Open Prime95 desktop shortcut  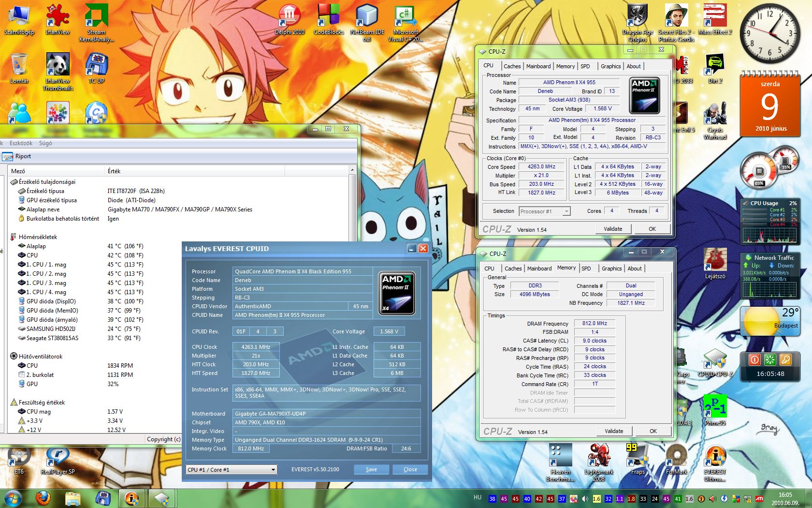coord(715,410)
